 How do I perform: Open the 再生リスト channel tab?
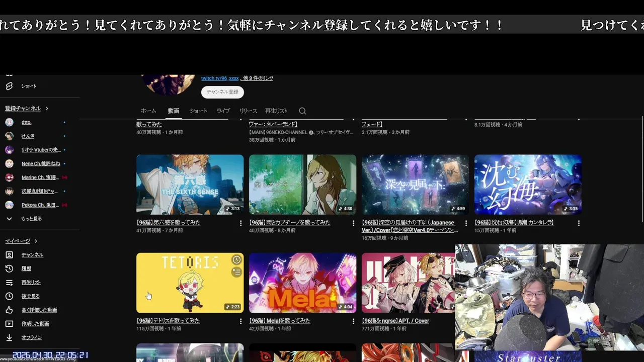(x=276, y=111)
